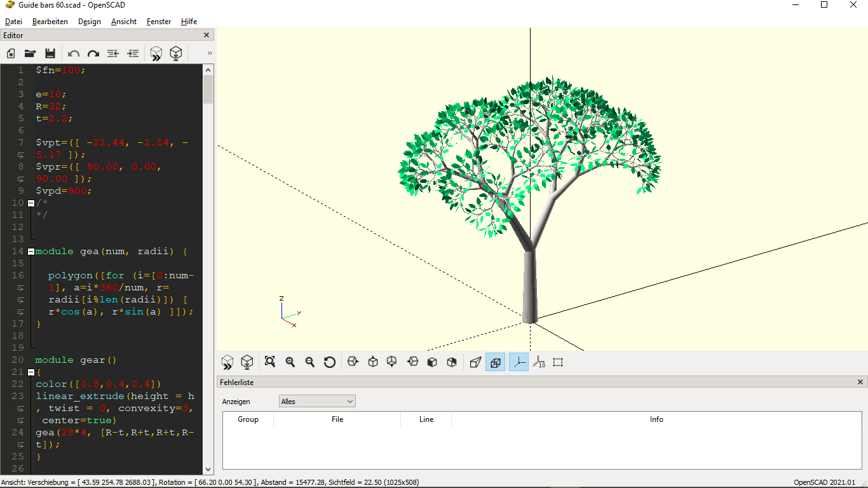Image resolution: width=868 pixels, height=488 pixels.
Task: Click the View All zoom icon
Action: click(x=270, y=362)
